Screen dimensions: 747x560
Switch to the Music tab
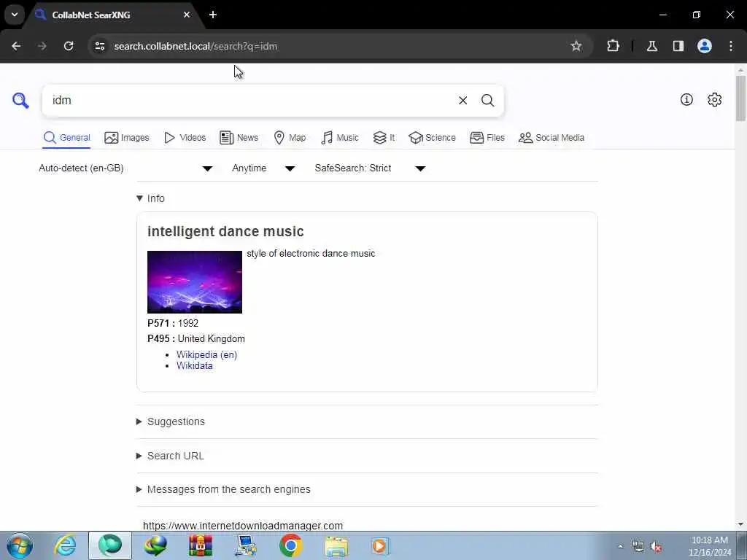(340, 138)
